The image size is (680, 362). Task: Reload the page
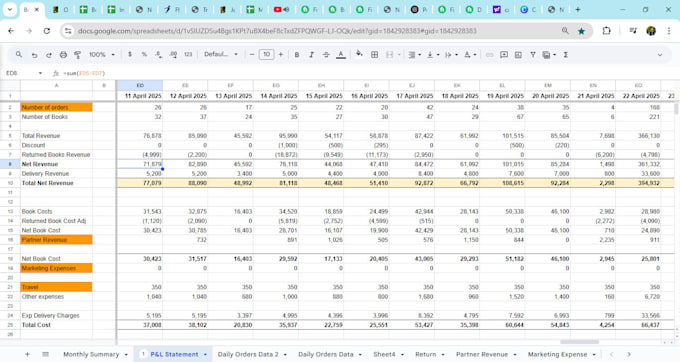(47, 31)
